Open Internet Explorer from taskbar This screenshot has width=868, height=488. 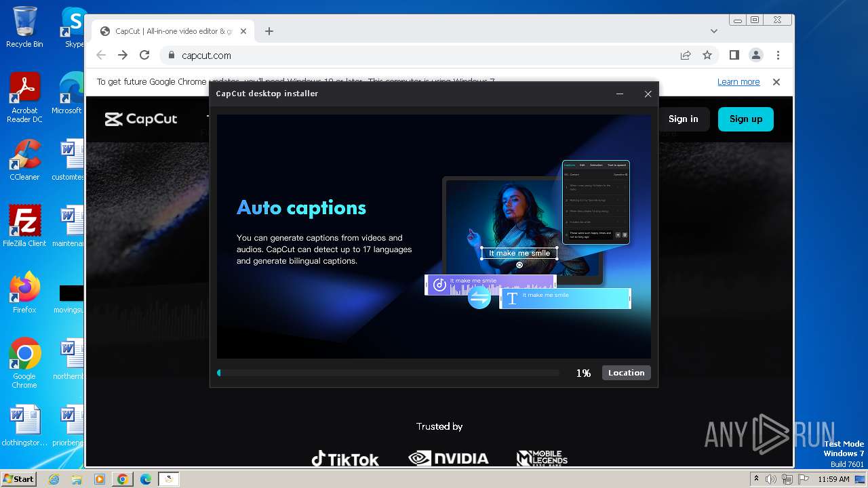54,479
